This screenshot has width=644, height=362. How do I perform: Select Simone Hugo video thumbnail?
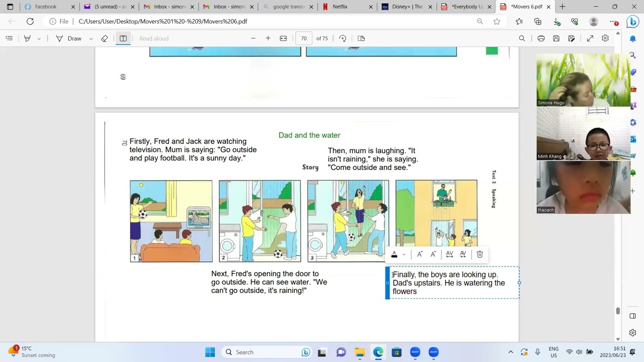[583, 80]
